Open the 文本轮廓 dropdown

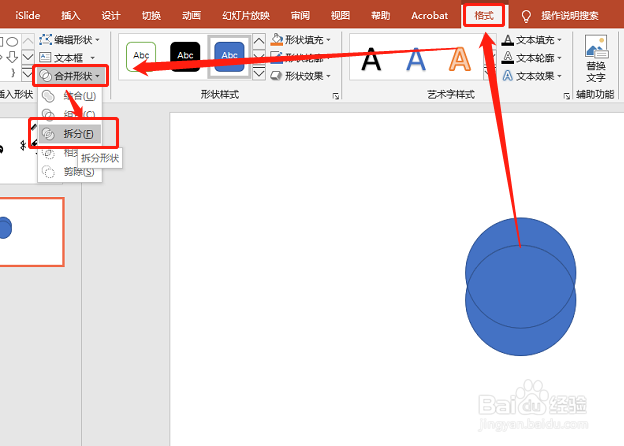[x=531, y=58]
